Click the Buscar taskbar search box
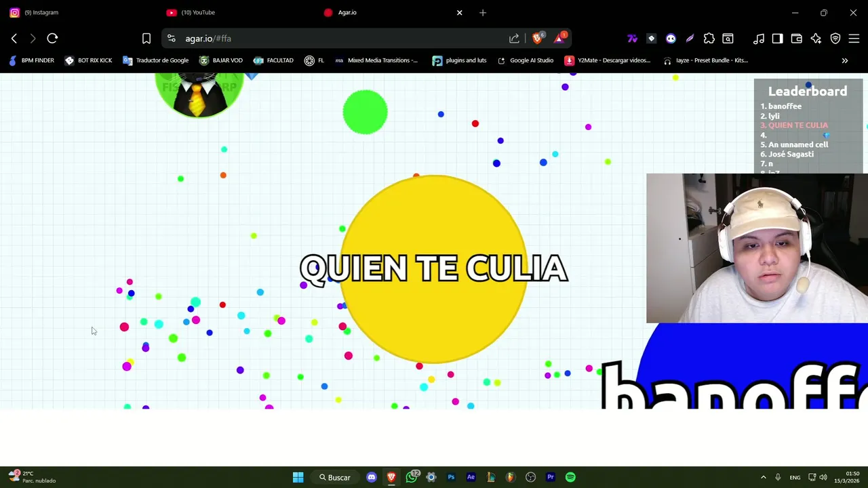This screenshot has width=868, height=488. pos(335,477)
